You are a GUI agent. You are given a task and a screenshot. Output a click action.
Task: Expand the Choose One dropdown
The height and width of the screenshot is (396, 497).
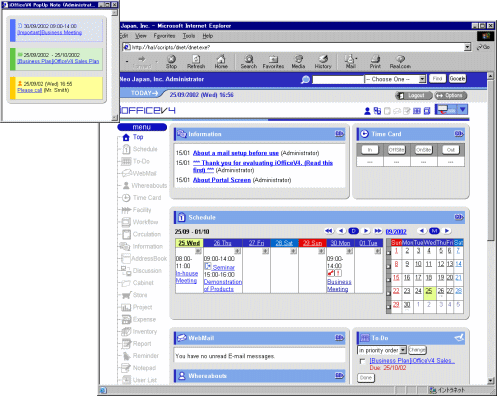click(422, 79)
